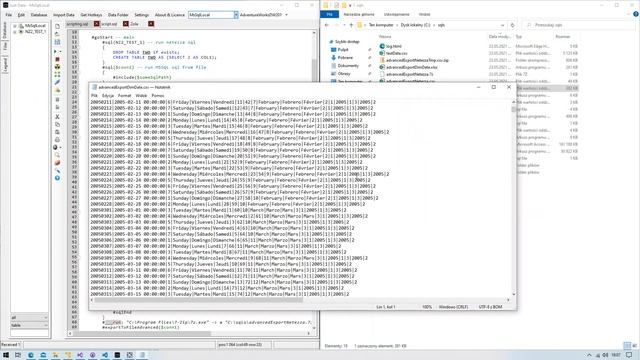This screenshot has height=360, width=640.
Task: Click the cut scissors icon in SQL toolbar
Action: click(x=57, y=117)
